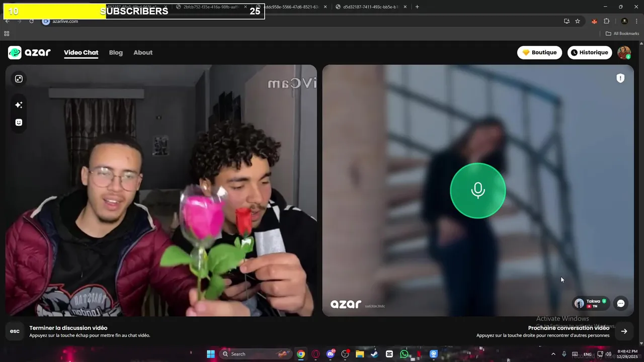Switch to the d5d32187 browser tab
The width and height of the screenshot is (644, 362).
(x=371, y=7)
